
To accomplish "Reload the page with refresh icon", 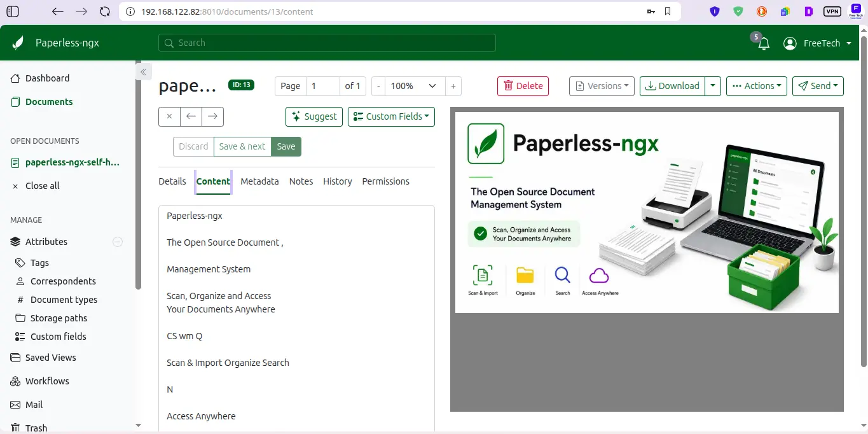I will click(x=105, y=11).
